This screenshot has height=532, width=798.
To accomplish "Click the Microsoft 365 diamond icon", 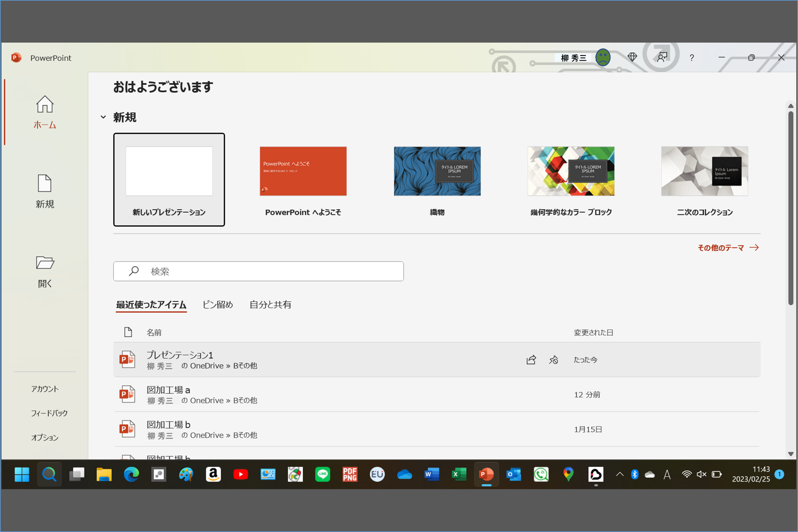I will pyautogui.click(x=632, y=57).
